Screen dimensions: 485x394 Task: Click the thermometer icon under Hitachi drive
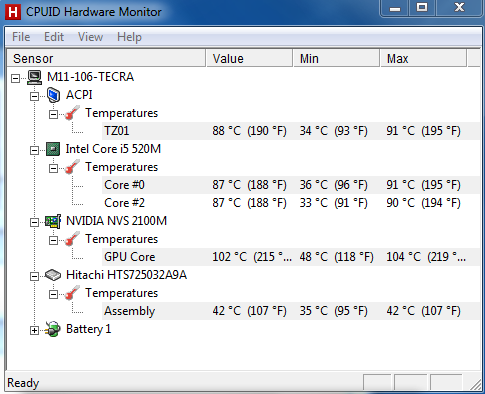(72, 293)
